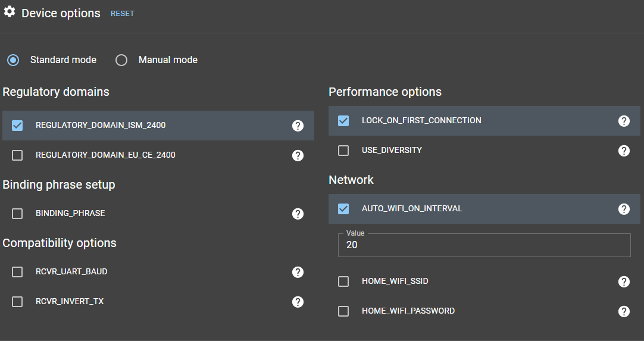
Task: View help for RCVR_INVERT_TX
Action: click(298, 302)
